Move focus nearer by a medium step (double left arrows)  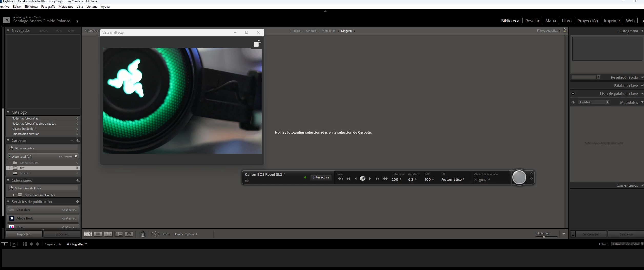click(x=348, y=179)
